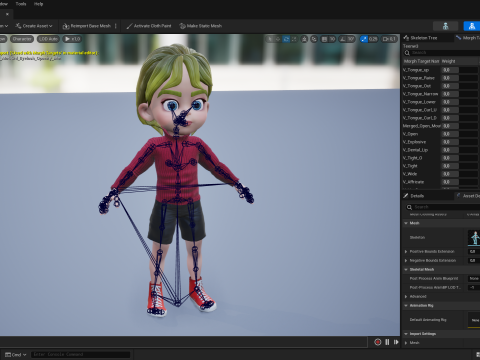Image resolution: width=480 pixels, height=360 pixels.
Task: Toggle rotation snapping angle icon
Action: pos(342,39)
